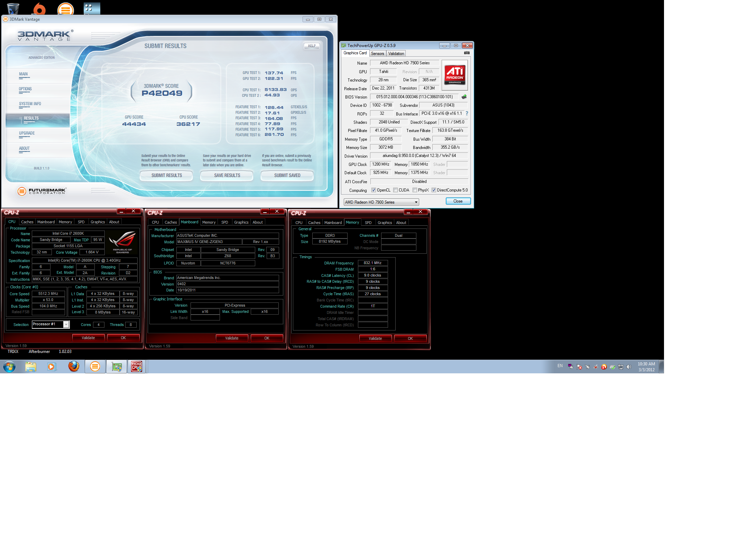Toggle the DirectCompute 5.0 checkbox
Screen dimensions: 747x560
point(434,190)
